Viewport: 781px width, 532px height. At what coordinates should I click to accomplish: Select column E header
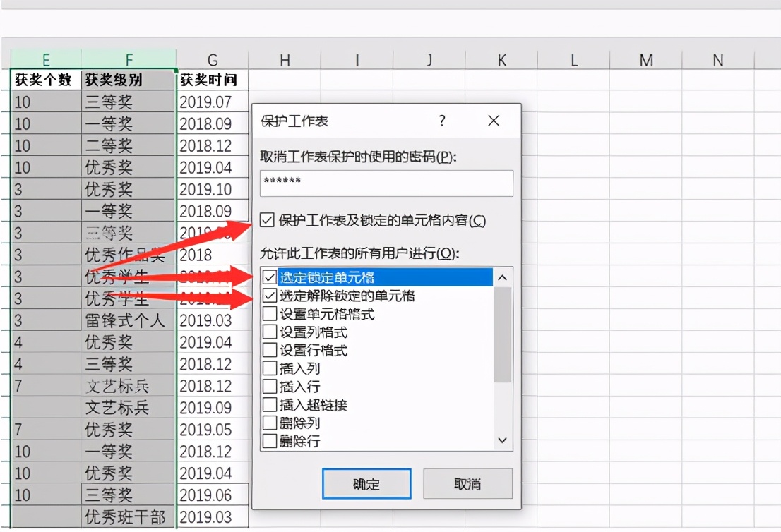pyautogui.click(x=46, y=60)
